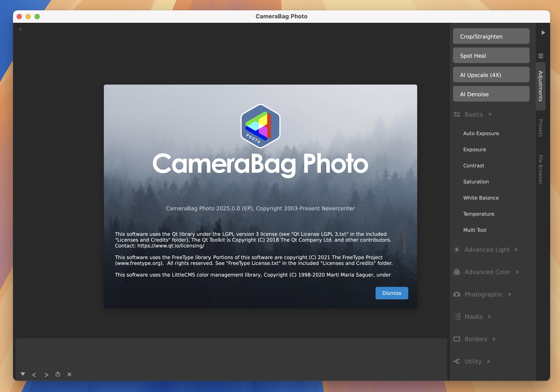This screenshot has height=392, width=560.
Task: Add the Contrast adjustment
Action: pyautogui.click(x=474, y=166)
